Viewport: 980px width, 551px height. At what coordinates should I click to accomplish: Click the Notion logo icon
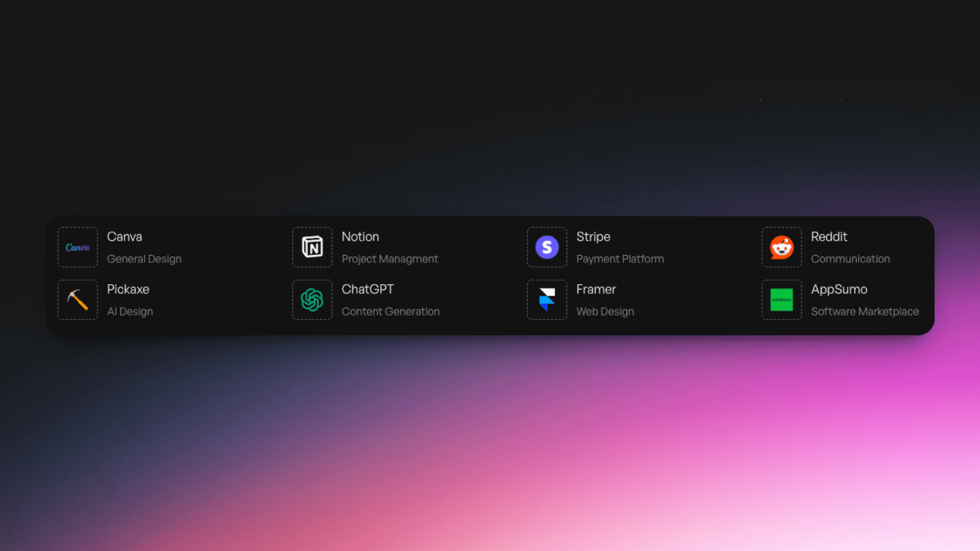coord(312,247)
